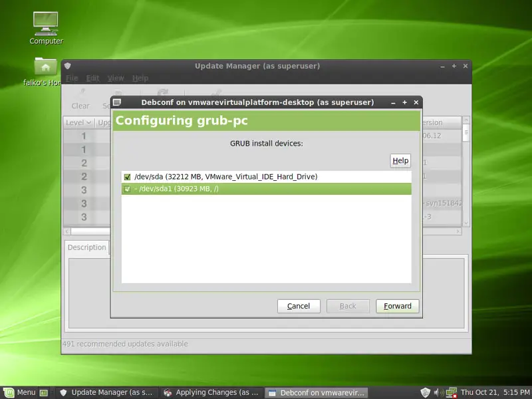Click the Back button in Debconf
The width and height of the screenshot is (532, 399).
348,306
